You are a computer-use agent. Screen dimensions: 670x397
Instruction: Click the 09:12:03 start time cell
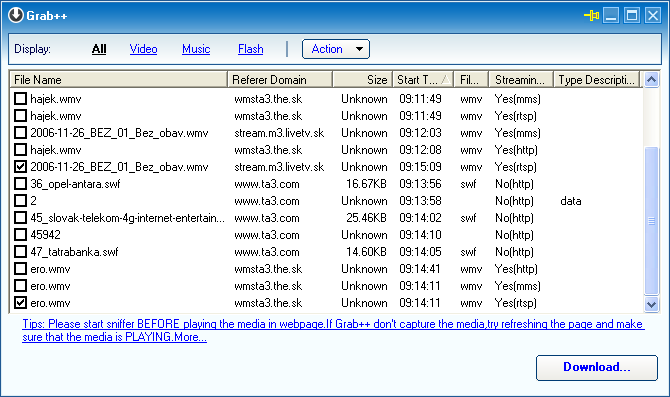pyautogui.click(x=420, y=133)
